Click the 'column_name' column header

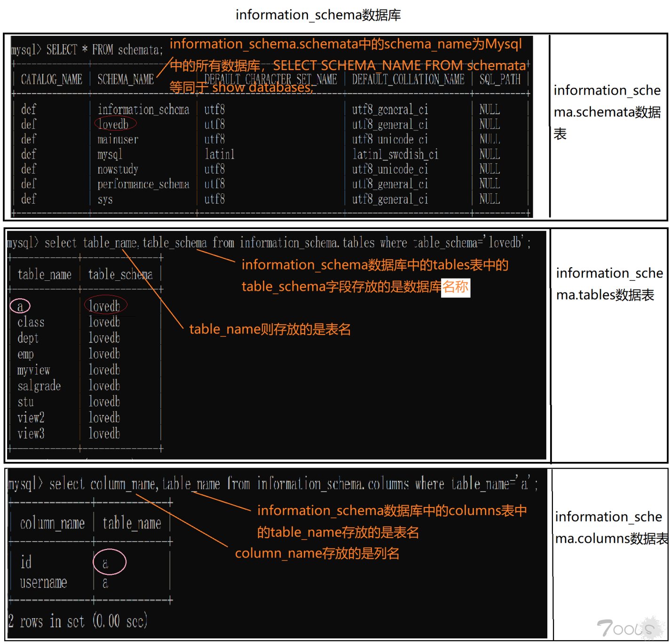tap(52, 524)
